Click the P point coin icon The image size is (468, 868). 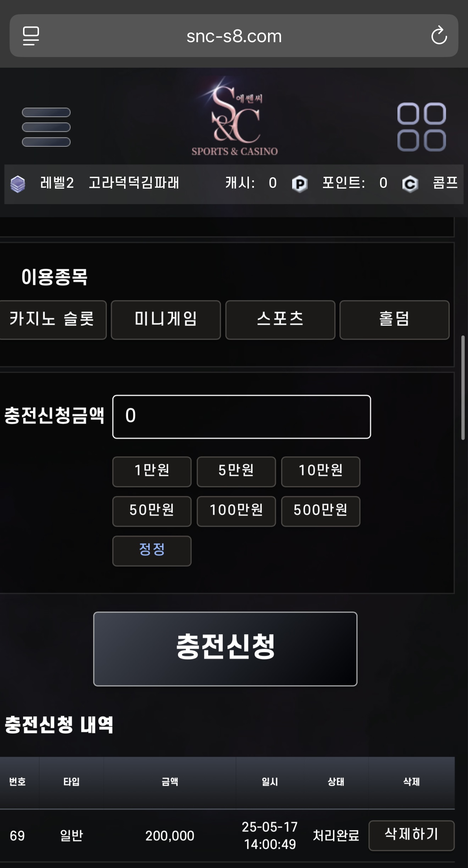[300, 184]
